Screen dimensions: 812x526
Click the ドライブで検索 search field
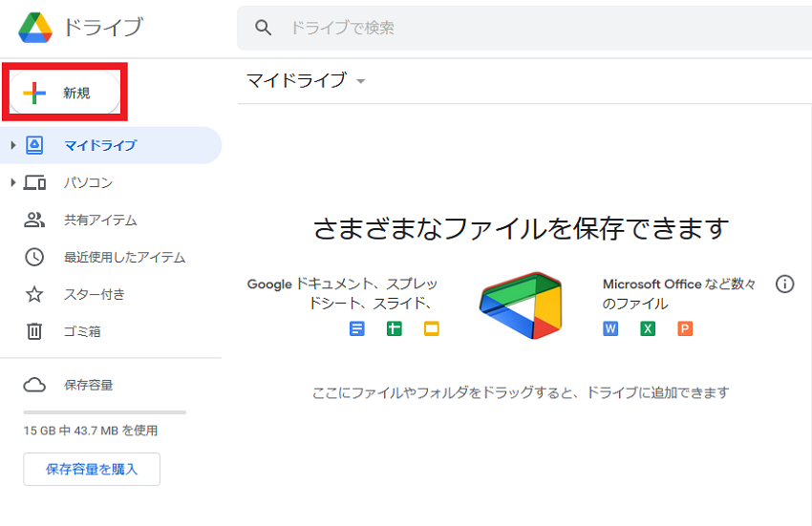(x=524, y=28)
